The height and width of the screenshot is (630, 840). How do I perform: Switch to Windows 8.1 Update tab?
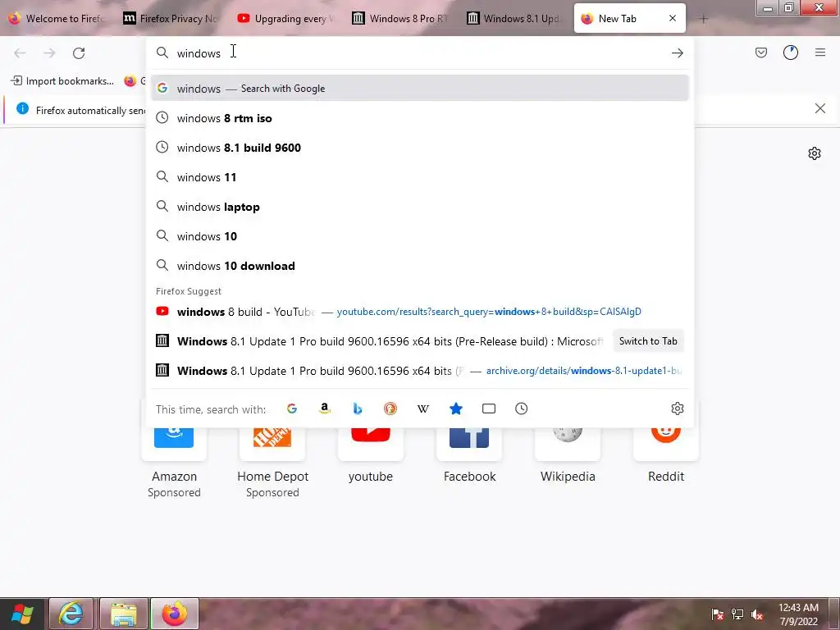tap(514, 18)
